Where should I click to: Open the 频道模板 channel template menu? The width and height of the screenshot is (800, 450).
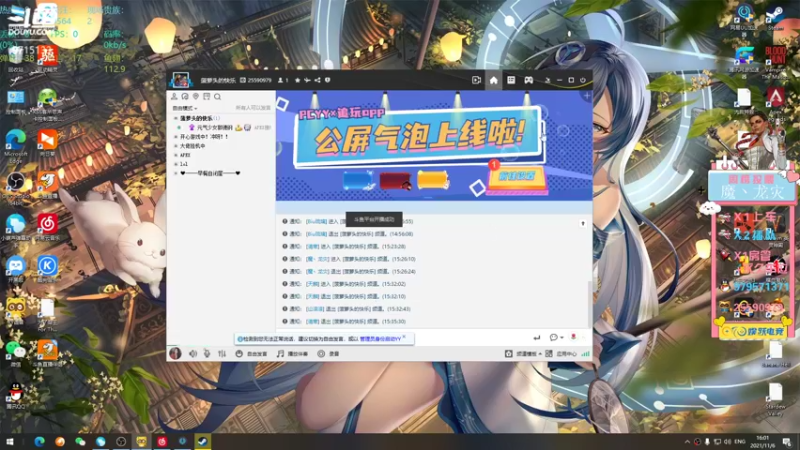523,354
